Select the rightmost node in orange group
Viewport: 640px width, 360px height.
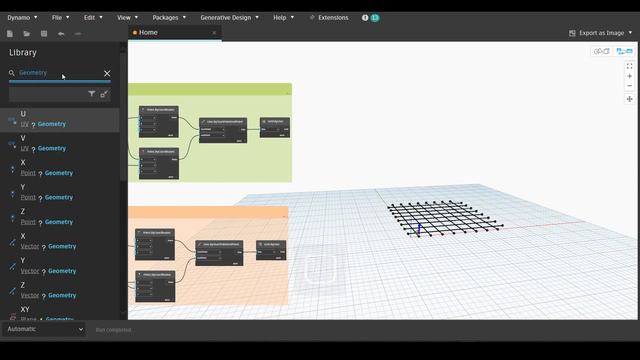[x=271, y=250]
